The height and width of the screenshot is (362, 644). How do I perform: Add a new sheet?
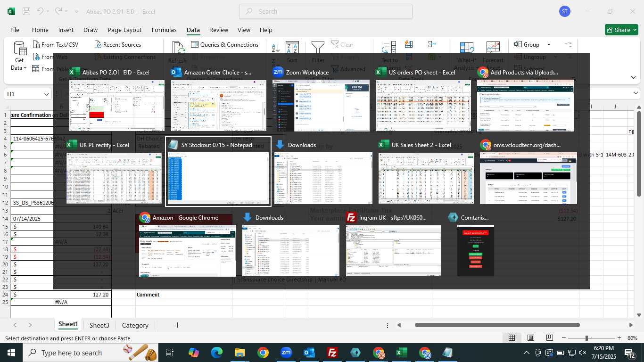click(x=177, y=325)
